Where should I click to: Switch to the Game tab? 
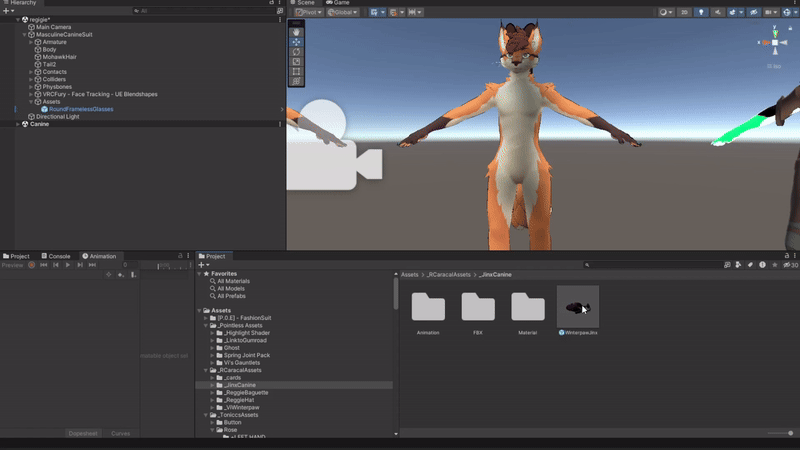[337, 3]
